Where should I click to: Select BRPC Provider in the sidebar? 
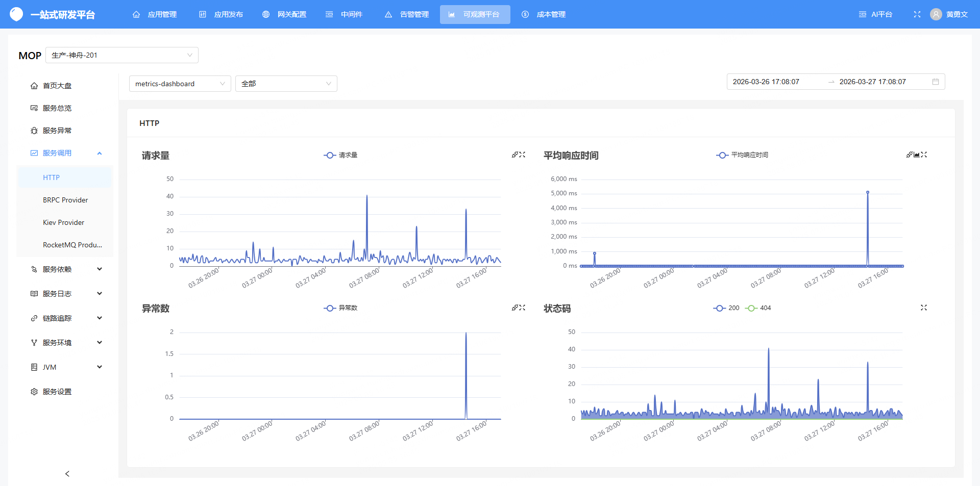pyautogui.click(x=65, y=200)
